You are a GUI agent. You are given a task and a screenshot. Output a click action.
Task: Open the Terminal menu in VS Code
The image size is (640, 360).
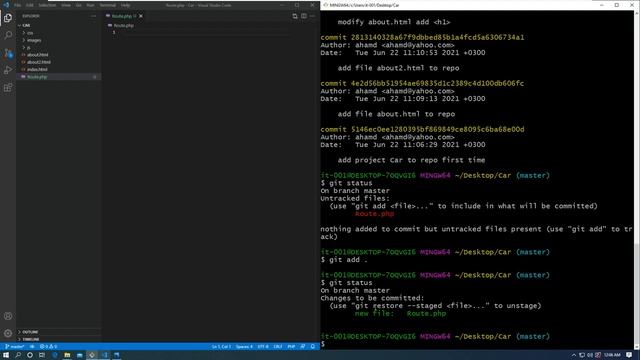pyautogui.click(x=108, y=5)
